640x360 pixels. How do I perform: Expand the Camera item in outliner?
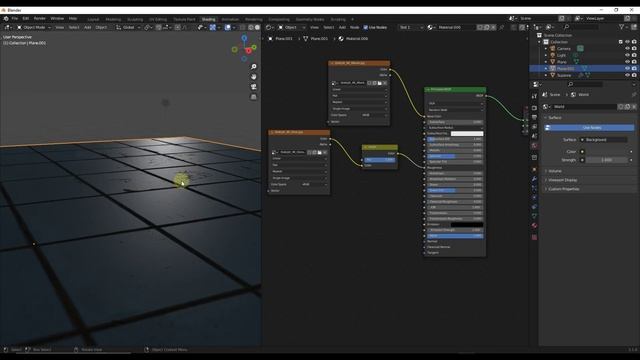click(546, 49)
